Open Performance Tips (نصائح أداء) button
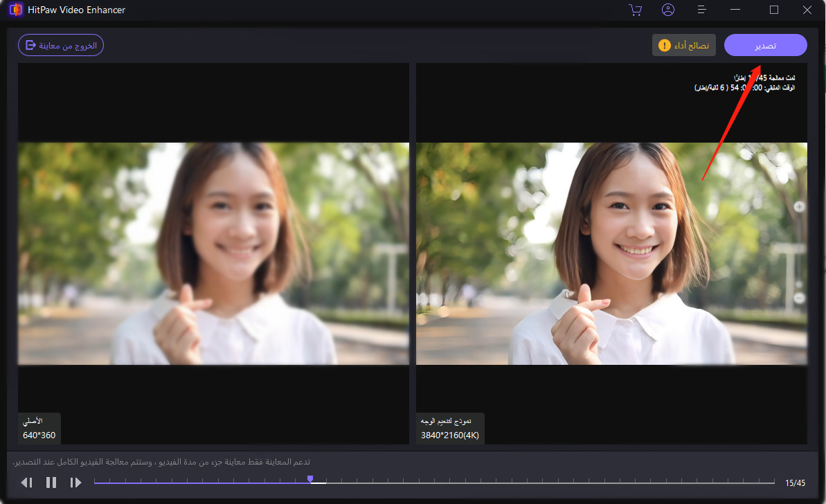 [x=683, y=45]
